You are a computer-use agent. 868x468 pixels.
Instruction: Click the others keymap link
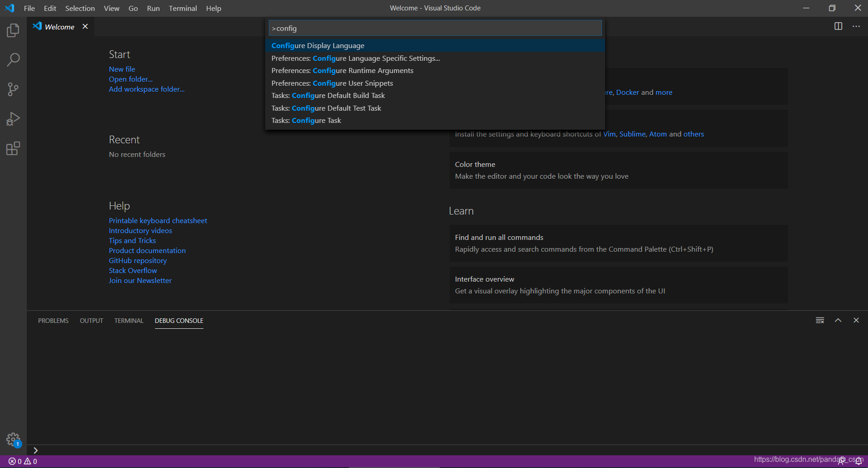click(693, 134)
